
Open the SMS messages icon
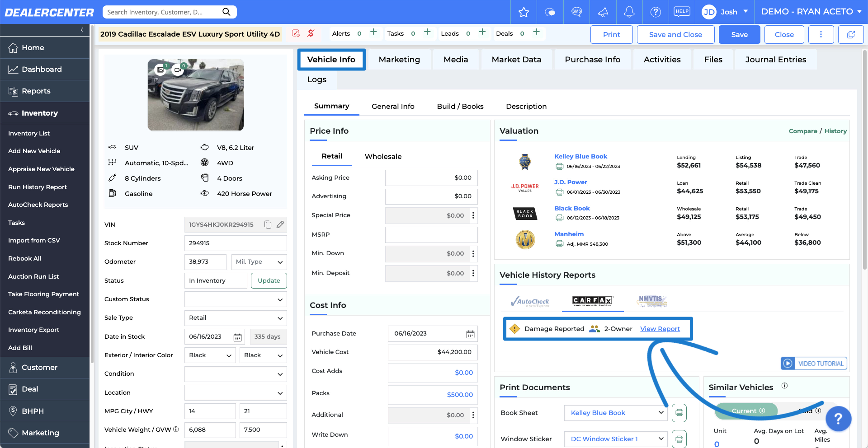[x=577, y=12]
